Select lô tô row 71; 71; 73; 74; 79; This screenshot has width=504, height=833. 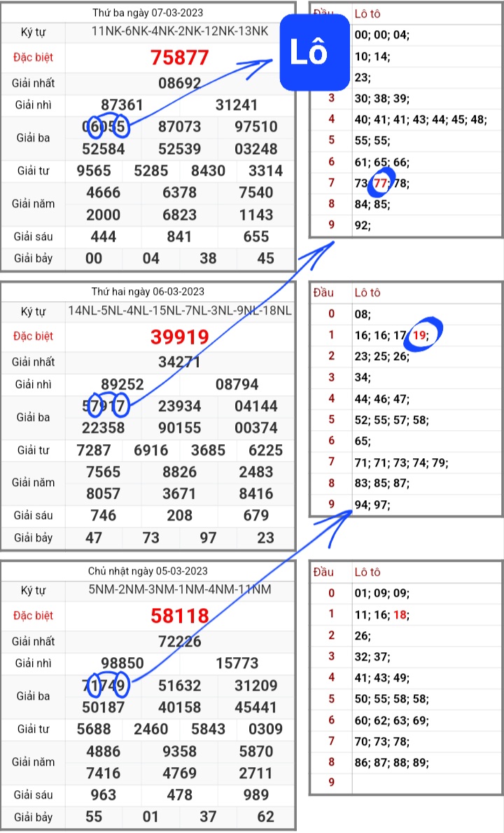coord(402,462)
